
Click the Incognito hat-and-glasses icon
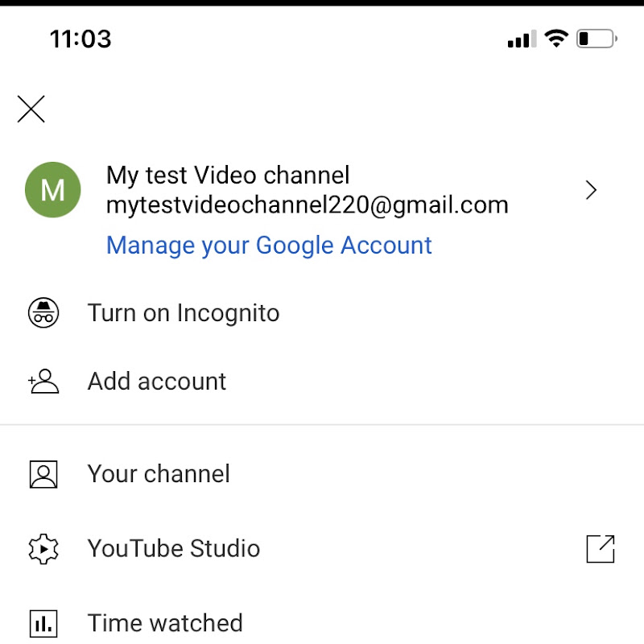(43, 312)
